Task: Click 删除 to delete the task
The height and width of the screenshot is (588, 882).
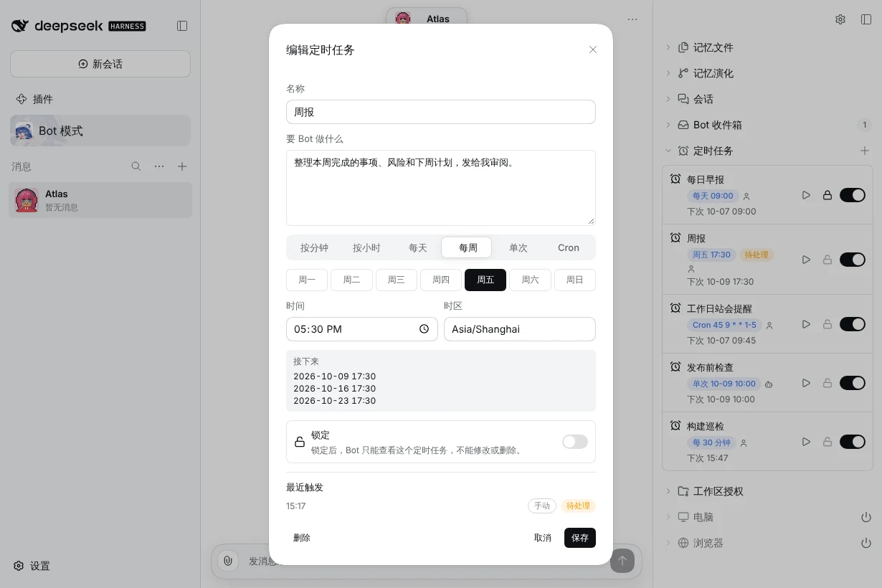Action: click(x=302, y=538)
